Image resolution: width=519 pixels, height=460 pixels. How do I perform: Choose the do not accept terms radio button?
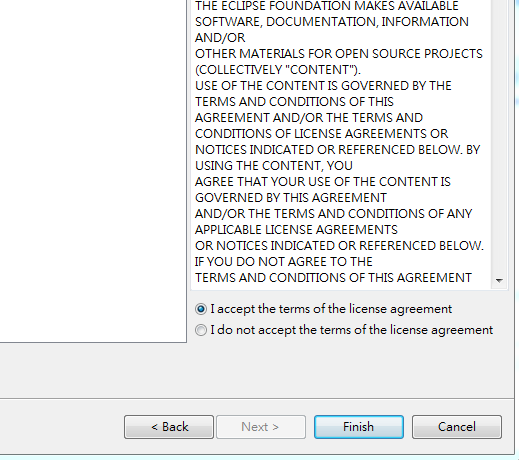(x=201, y=330)
